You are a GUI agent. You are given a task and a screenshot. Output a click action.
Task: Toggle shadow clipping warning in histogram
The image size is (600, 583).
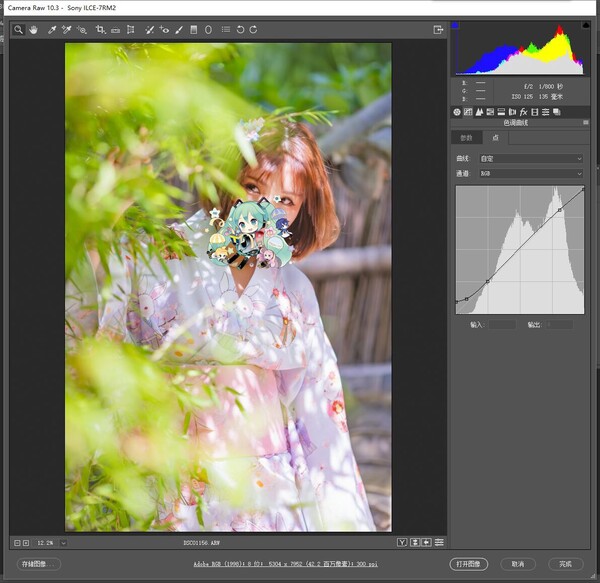pos(455,25)
